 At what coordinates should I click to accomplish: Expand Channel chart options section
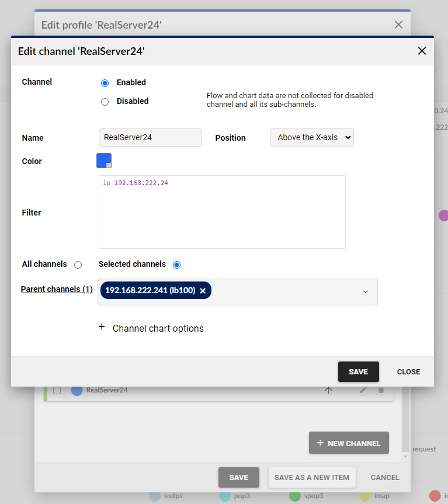coord(158,328)
